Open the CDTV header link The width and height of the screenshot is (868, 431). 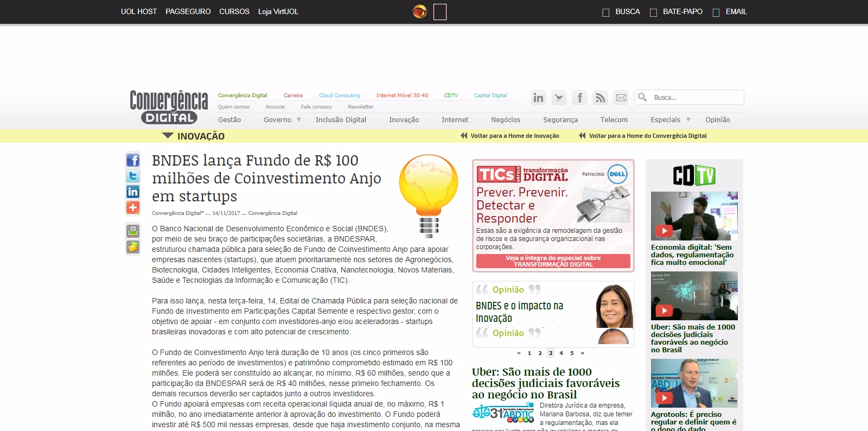pyautogui.click(x=451, y=96)
